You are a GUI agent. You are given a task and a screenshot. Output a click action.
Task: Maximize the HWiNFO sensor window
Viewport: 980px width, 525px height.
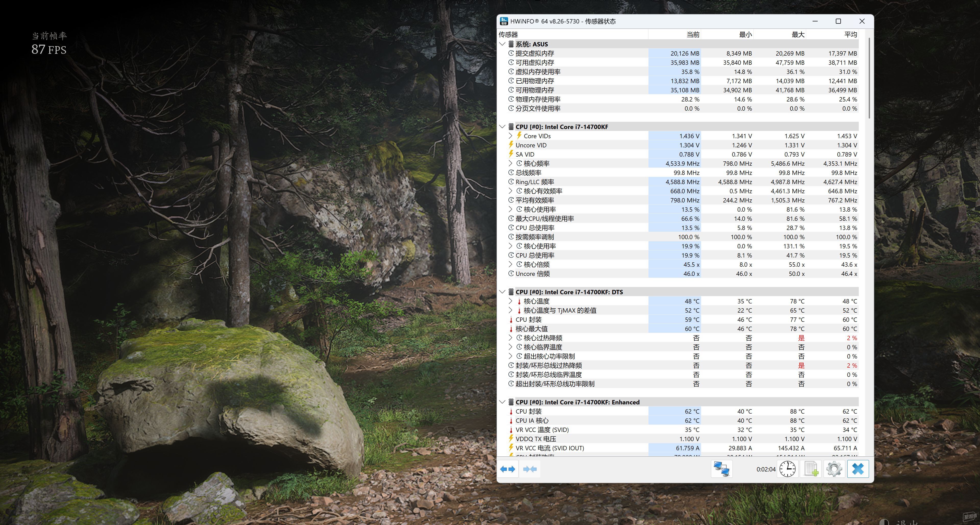[x=838, y=21]
